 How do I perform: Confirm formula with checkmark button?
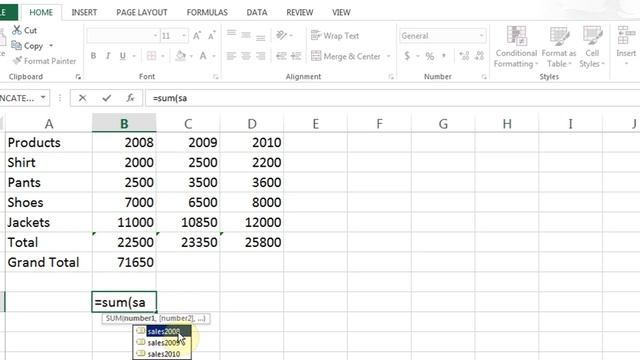(x=107, y=98)
